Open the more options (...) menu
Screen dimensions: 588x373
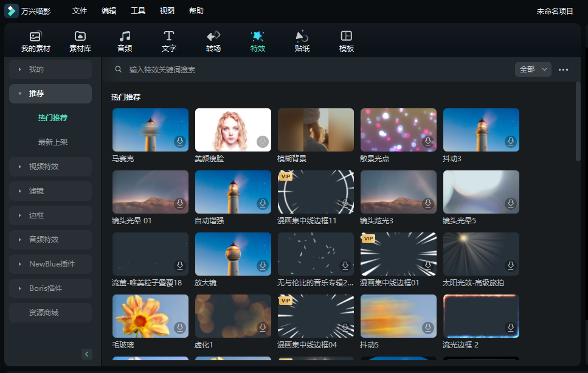pyautogui.click(x=563, y=69)
